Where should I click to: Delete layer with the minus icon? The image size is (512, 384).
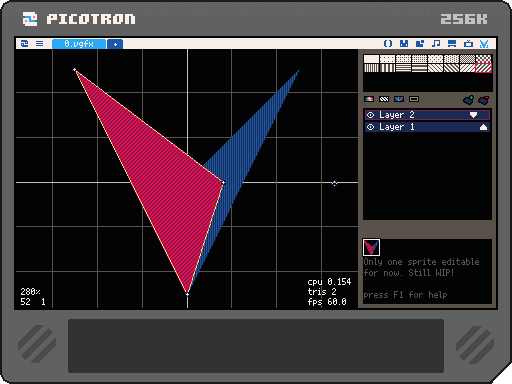[484, 100]
